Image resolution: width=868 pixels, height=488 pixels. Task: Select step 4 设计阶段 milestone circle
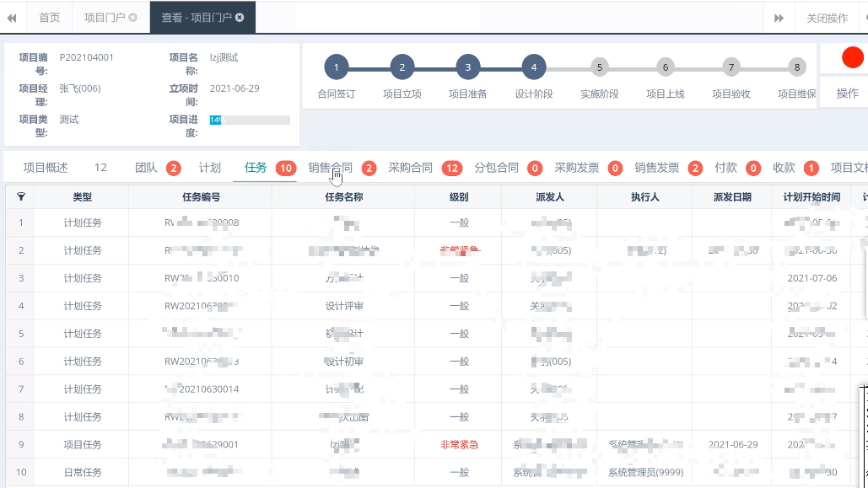point(533,67)
